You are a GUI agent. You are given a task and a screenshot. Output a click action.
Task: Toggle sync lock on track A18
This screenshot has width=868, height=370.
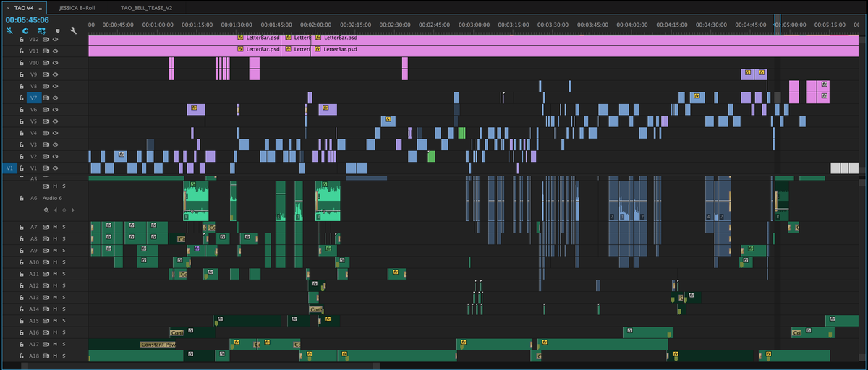(x=46, y=356)
